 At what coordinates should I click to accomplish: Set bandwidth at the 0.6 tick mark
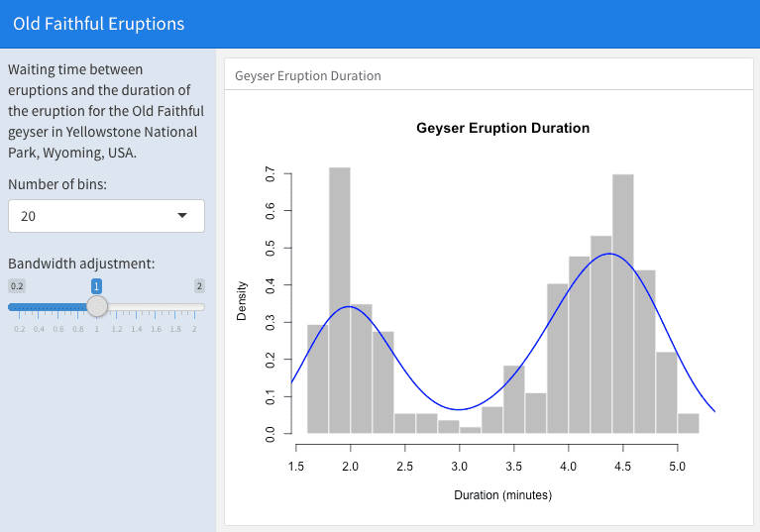[57, 307]
